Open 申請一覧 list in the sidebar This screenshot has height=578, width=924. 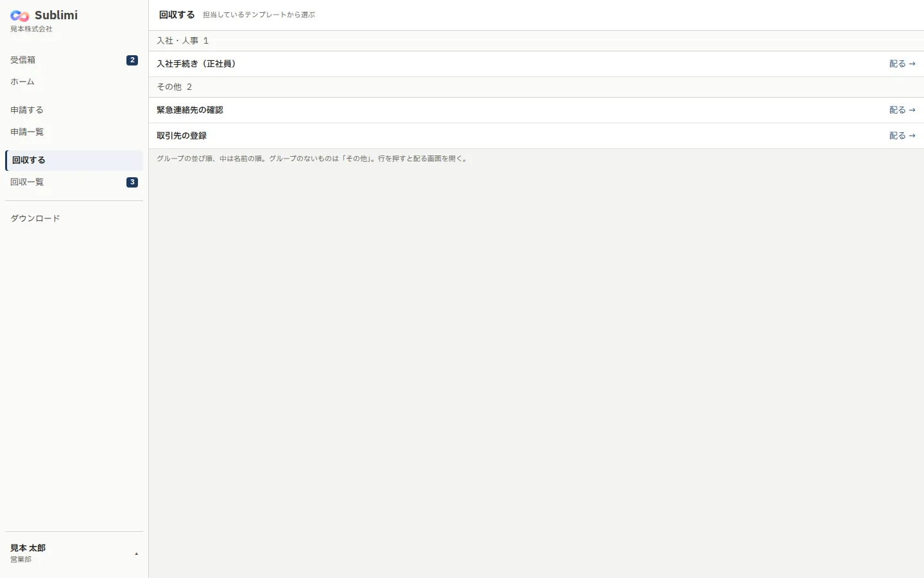(74, 132)
